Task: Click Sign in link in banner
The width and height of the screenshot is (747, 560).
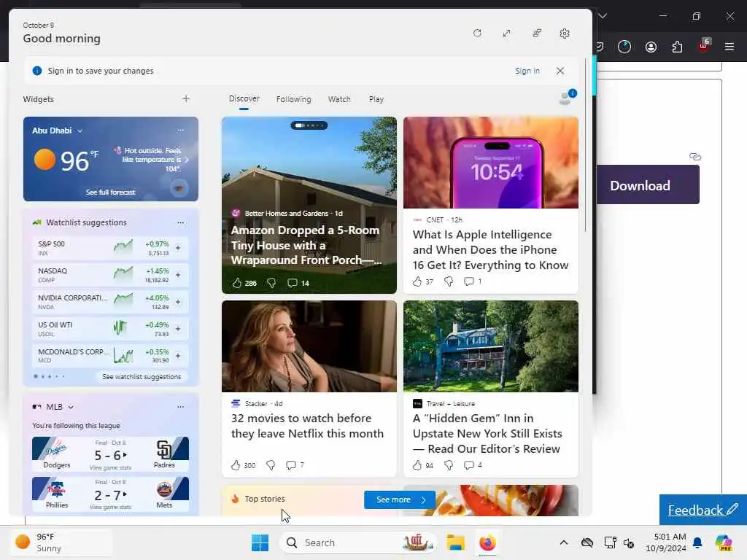Action: coord(527,71)
